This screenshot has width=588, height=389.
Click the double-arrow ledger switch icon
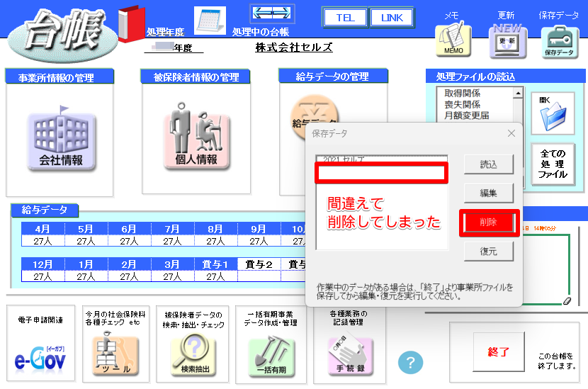pyautogui.click(x=272, y=13)
